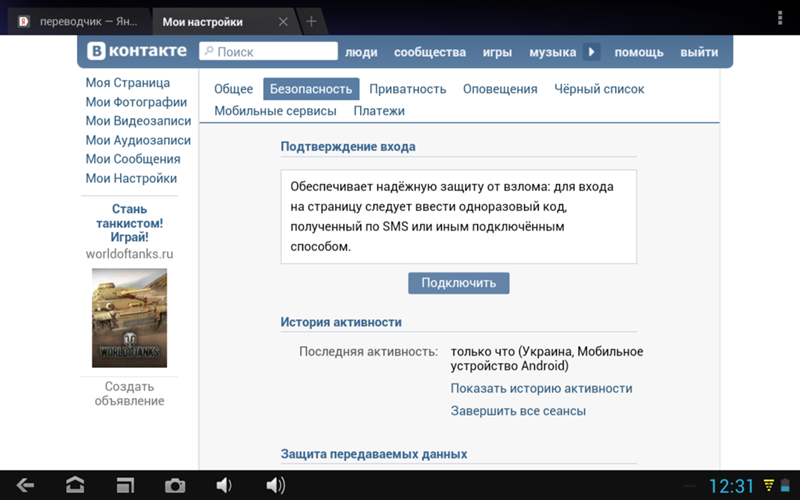
Task: Open the recent apps switcher
Action: point(125,485)
